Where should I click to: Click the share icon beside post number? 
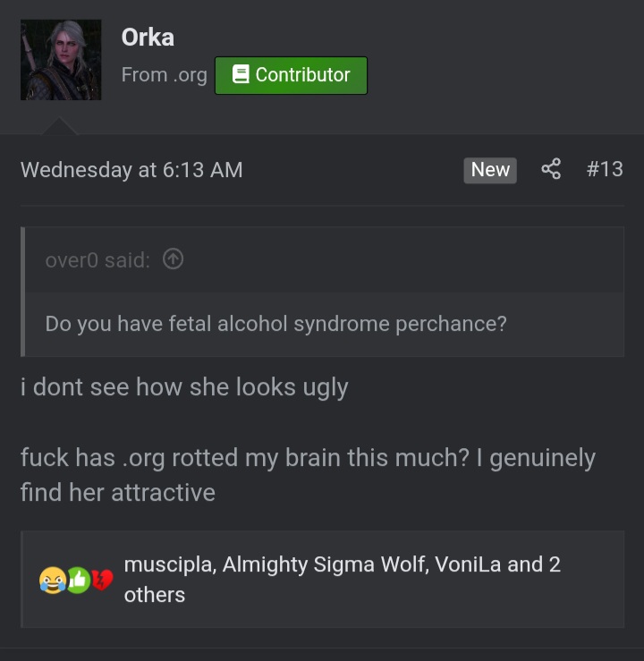click(551, 169)
